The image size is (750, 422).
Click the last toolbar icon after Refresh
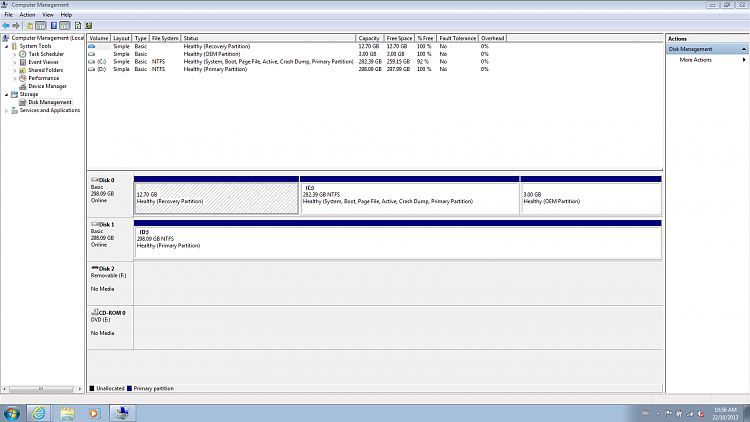[88, 26]
